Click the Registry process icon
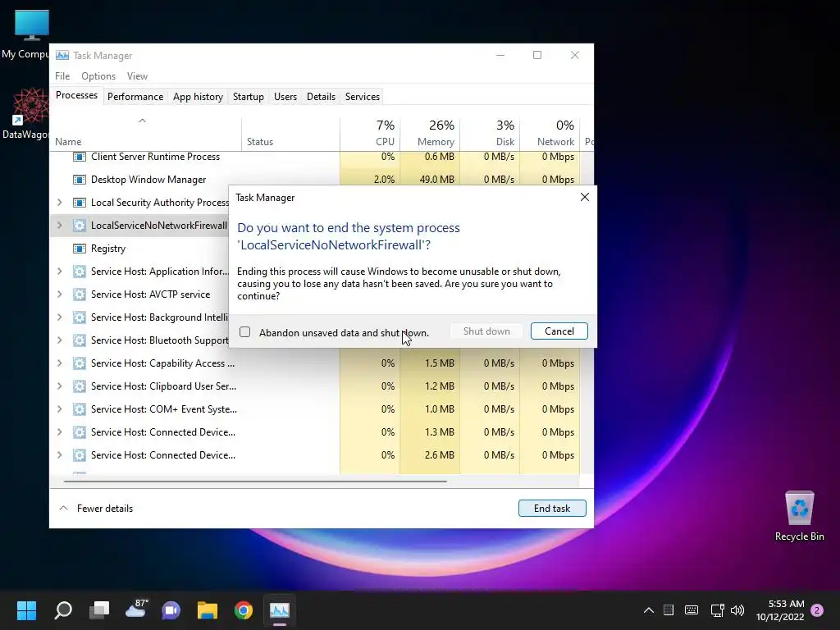 coord(80,249)
